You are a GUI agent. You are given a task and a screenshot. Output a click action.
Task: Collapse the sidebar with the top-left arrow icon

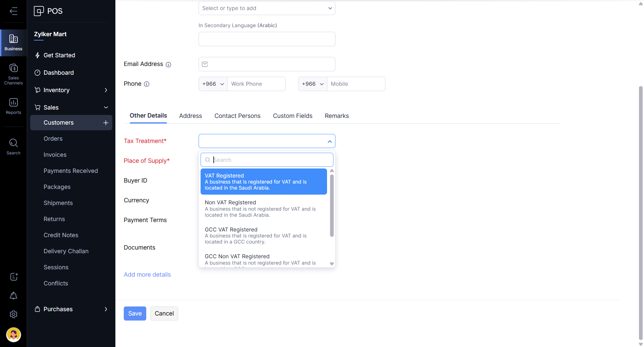13,11
